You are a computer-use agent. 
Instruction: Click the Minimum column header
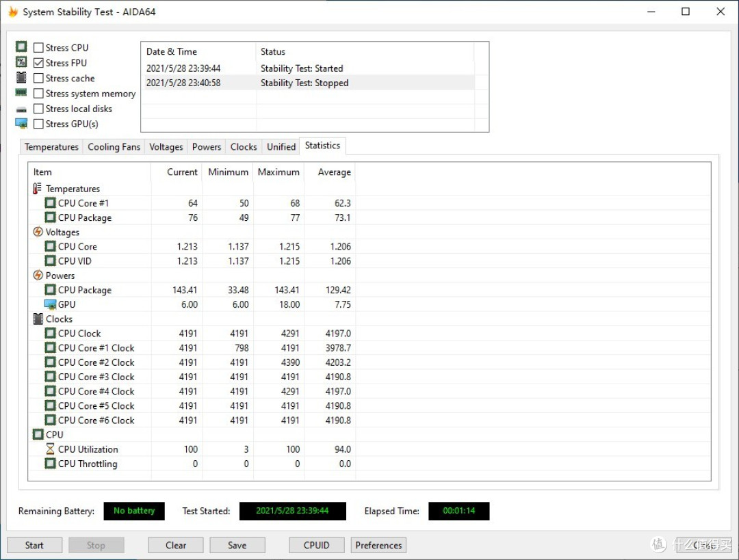(228, 172)
